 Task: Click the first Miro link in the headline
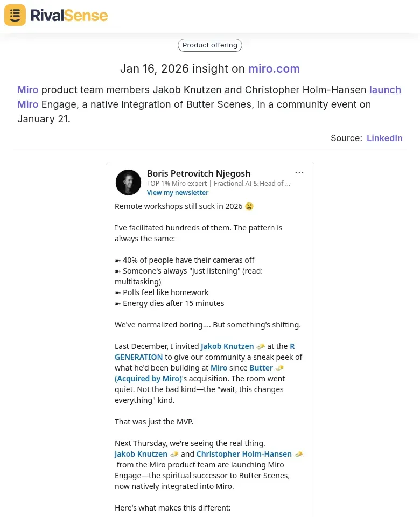(27, 90)
